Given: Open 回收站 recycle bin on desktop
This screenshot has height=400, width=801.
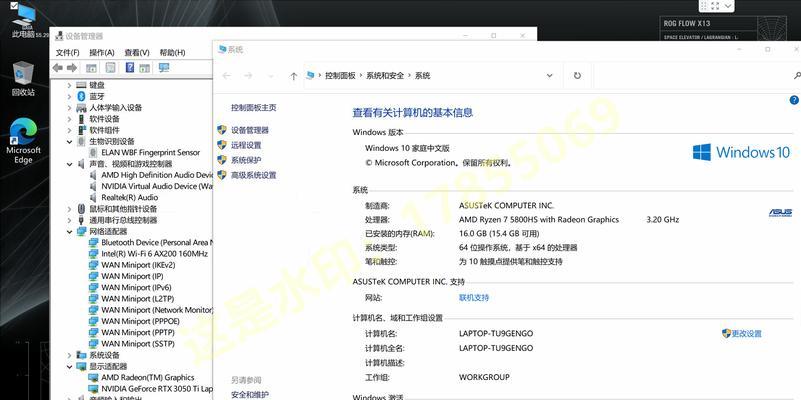Looking at the screenshot, I should tap(23, 79).
